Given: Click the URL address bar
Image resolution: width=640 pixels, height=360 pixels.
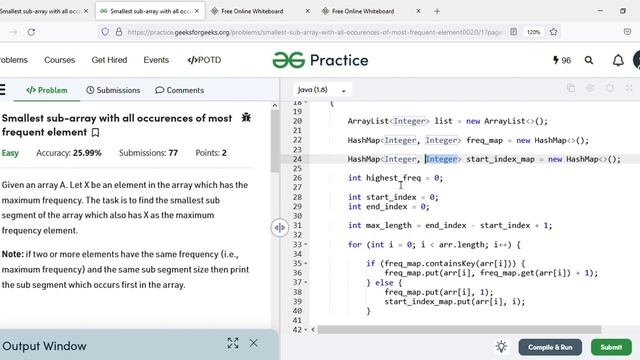Looking at the screenshot, I should tap(314, 32).
